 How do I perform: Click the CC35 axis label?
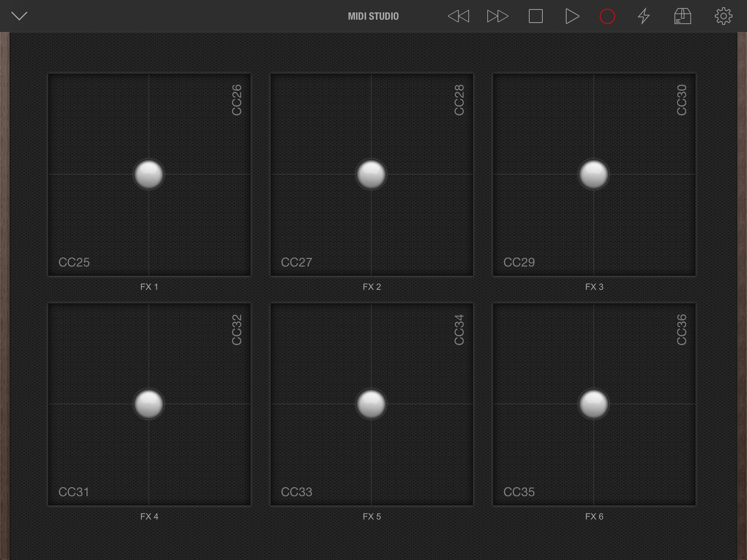point(519,492)
